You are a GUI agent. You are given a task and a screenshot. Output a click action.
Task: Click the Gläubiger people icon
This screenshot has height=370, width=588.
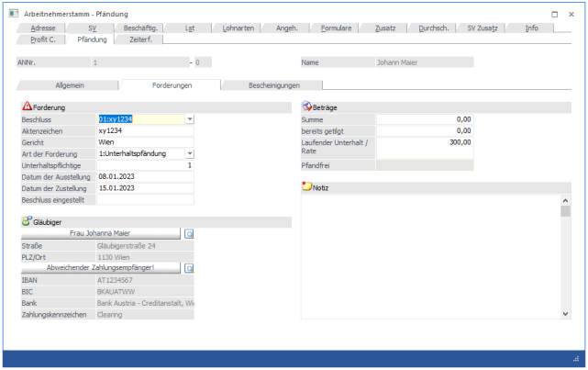coord(26,221)
